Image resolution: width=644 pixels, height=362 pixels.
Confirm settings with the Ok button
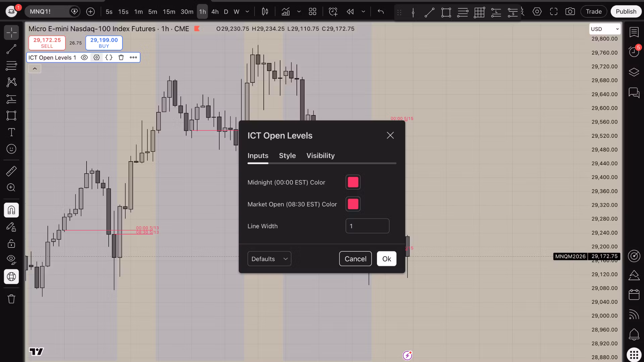tap(387, 259)
